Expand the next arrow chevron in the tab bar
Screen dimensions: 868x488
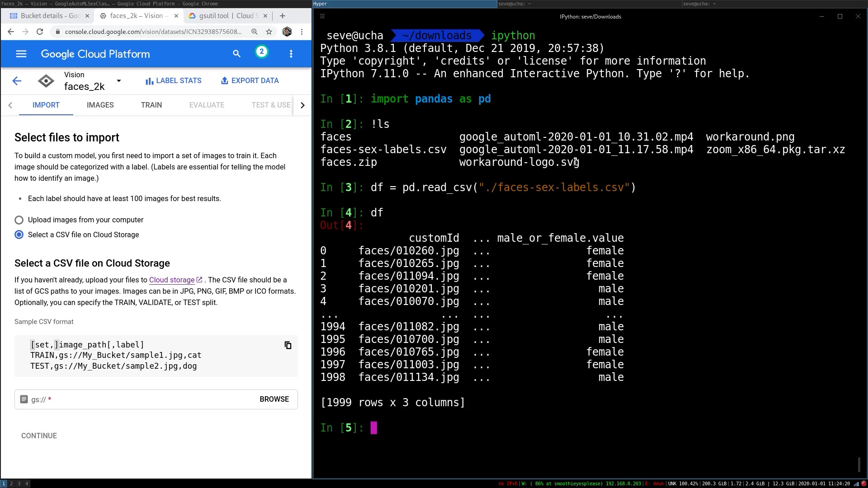pos(303,105)
